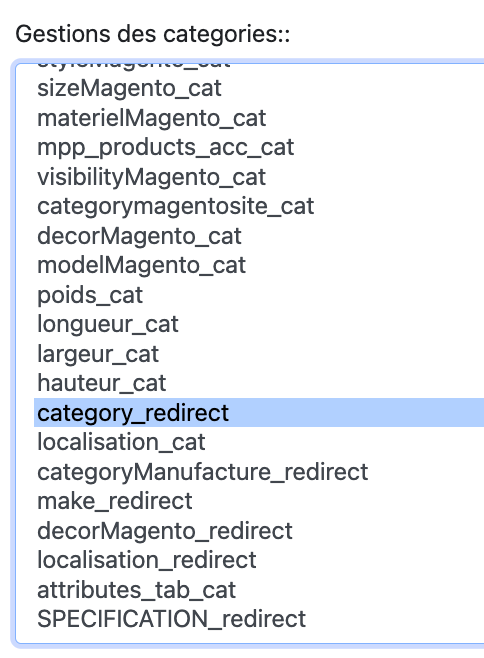Choose decorMagento_cat list item
Viewport: 484px width, 658px height.
[259, 236]
